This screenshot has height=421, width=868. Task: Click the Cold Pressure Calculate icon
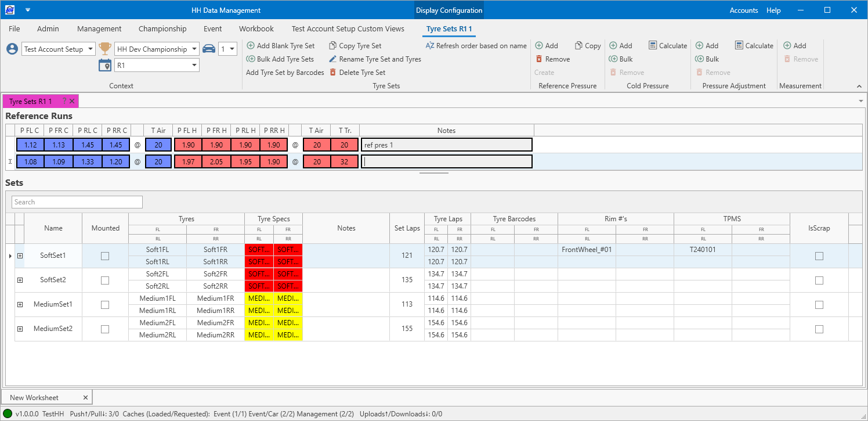tap(653, 46)
